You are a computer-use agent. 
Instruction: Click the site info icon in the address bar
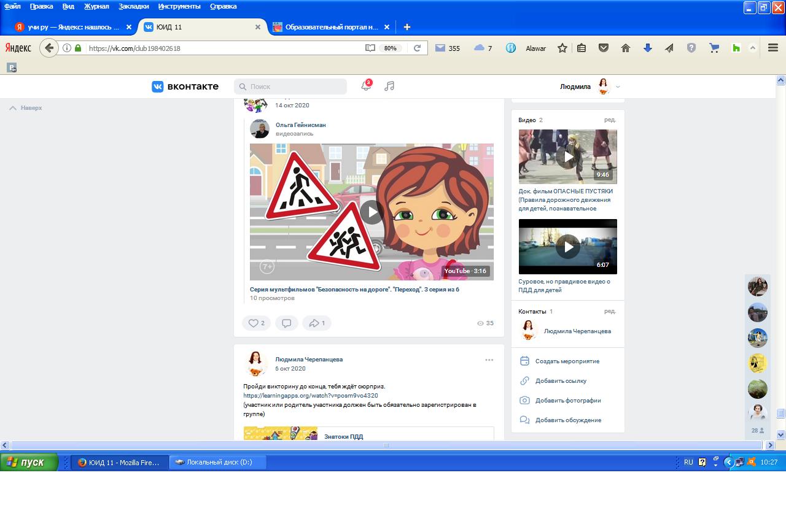[67, 48]
